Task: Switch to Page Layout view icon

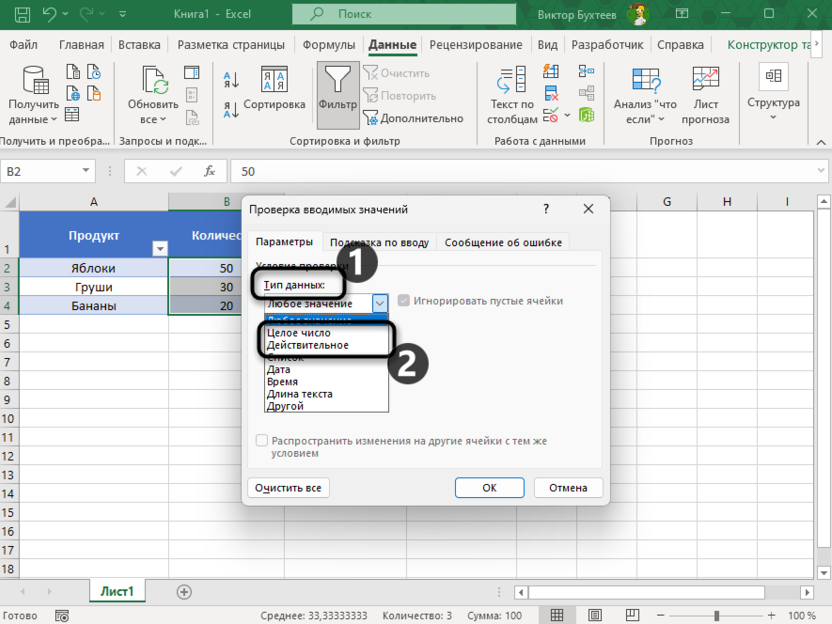Action: [595, 616]
